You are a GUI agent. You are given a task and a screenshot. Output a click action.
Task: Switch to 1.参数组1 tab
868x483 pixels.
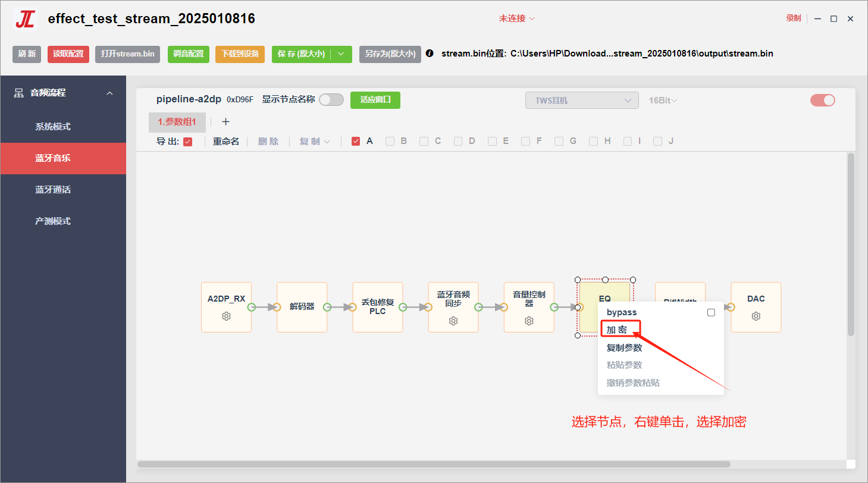[x=177, y=122]
